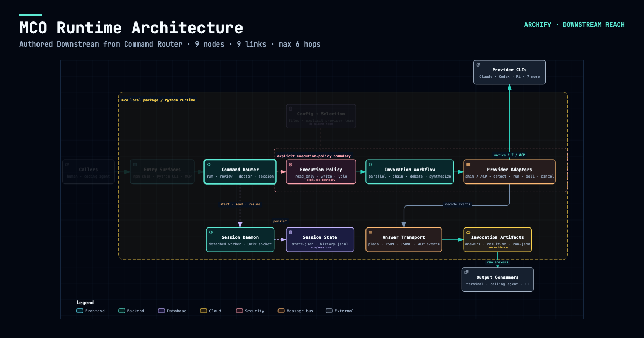
Task: Click the cloud icon on Invocation Artifacts
Action: point(469,232)
